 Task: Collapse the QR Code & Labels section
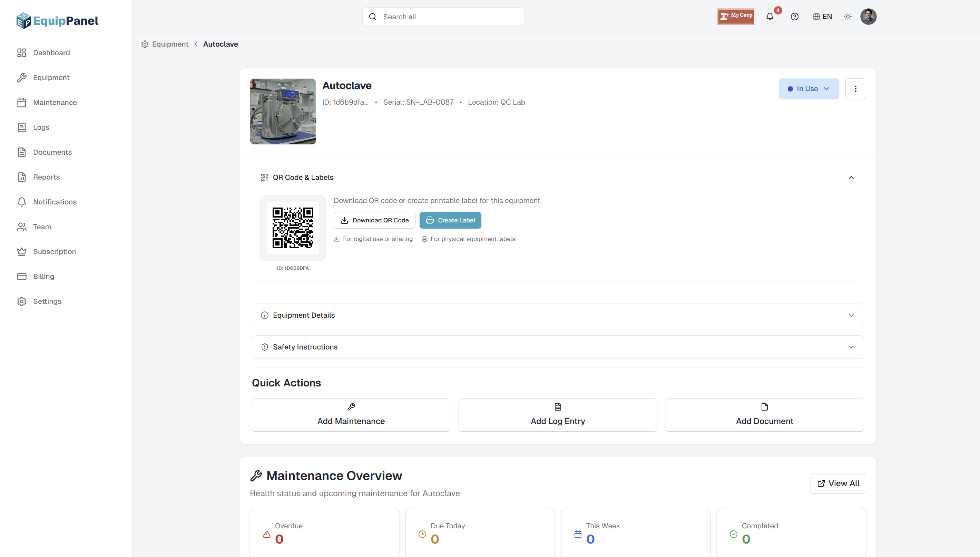click(x=851, y=177)
